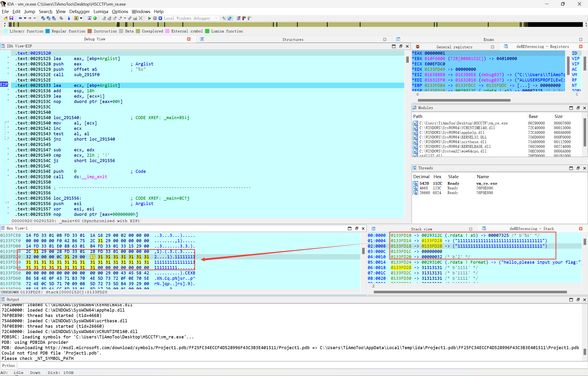Click the Base column header in Modules
Image resolution: width=588 pixels, height=376 pixels.
click(539, 116)
